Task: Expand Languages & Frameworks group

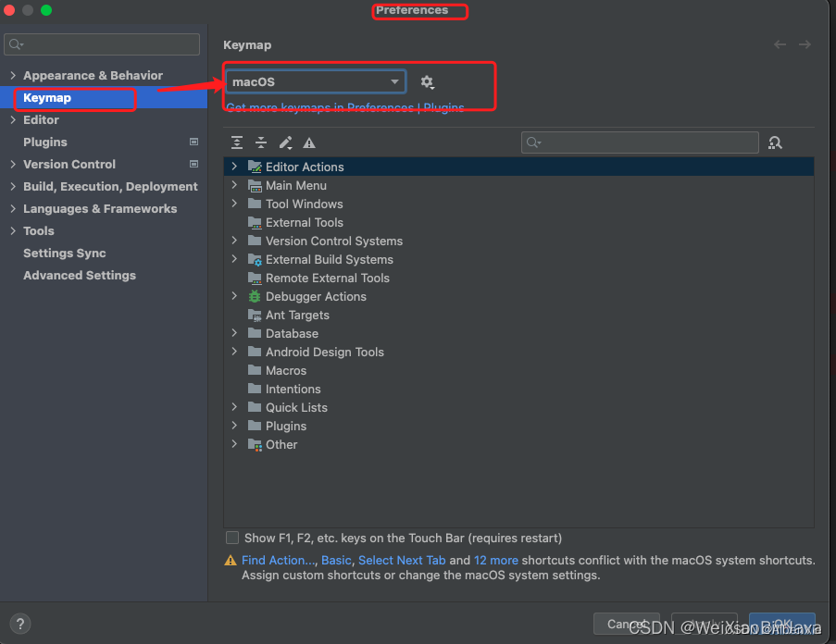Action: (x=13, y=208)
